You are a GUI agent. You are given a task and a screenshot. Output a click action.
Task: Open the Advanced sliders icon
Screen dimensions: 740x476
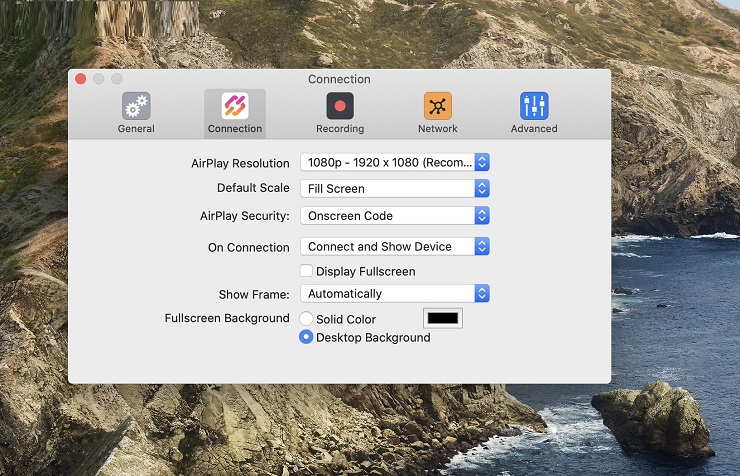534,106
